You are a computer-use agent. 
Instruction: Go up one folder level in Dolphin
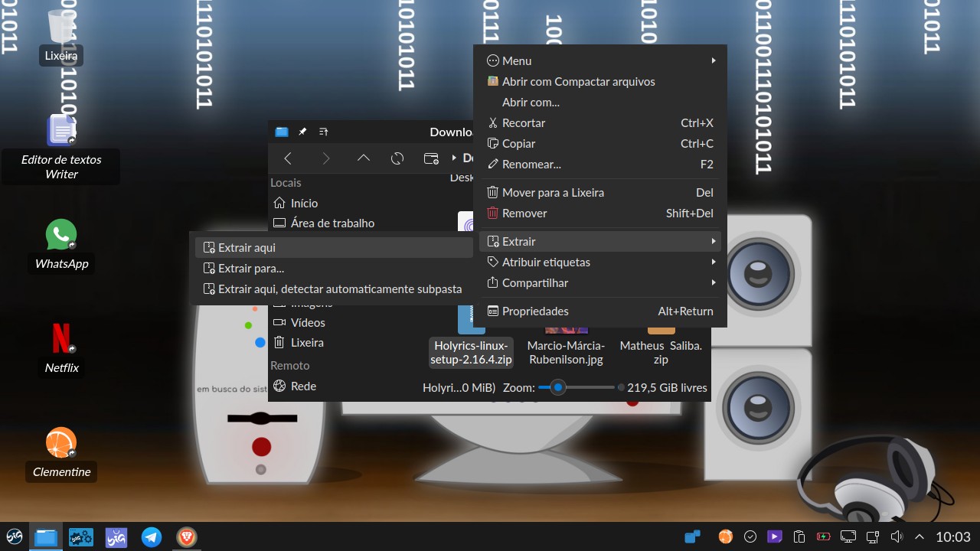tap(364, 158)
